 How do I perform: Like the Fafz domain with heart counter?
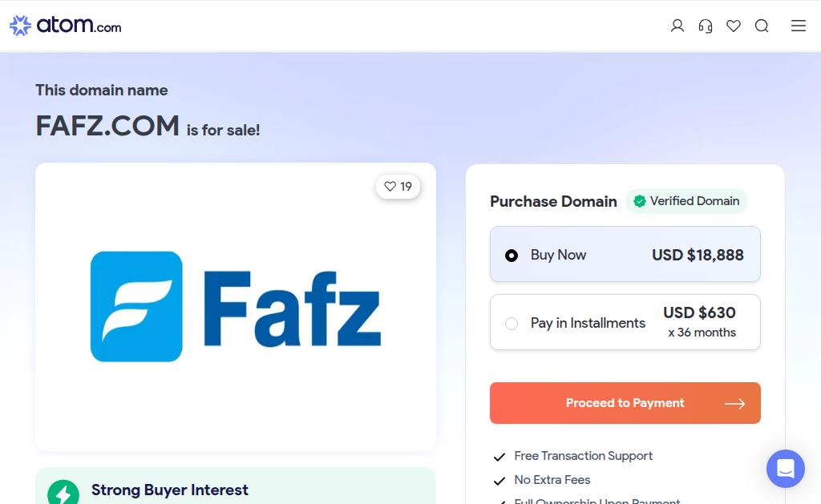tap(398, 187)
